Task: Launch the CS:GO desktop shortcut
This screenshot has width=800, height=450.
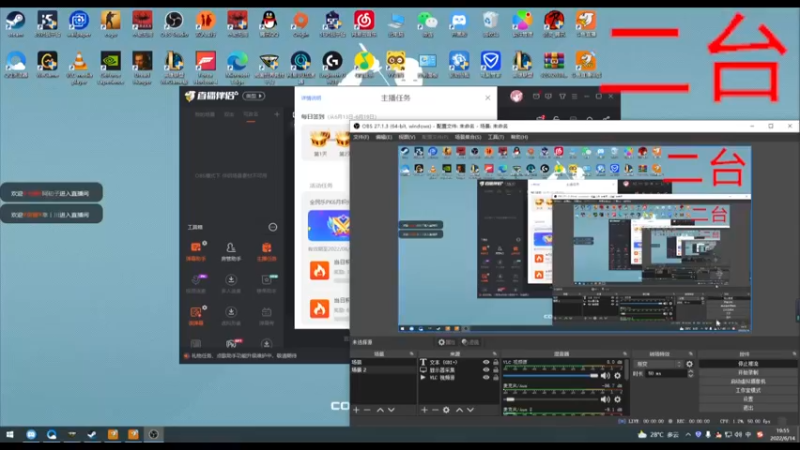Action: coord(110,24)
